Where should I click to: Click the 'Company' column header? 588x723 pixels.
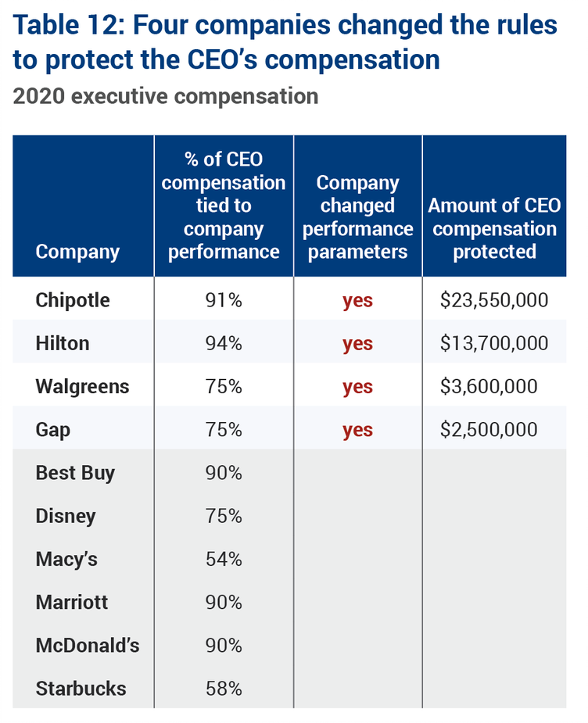(x=77, y=252)
